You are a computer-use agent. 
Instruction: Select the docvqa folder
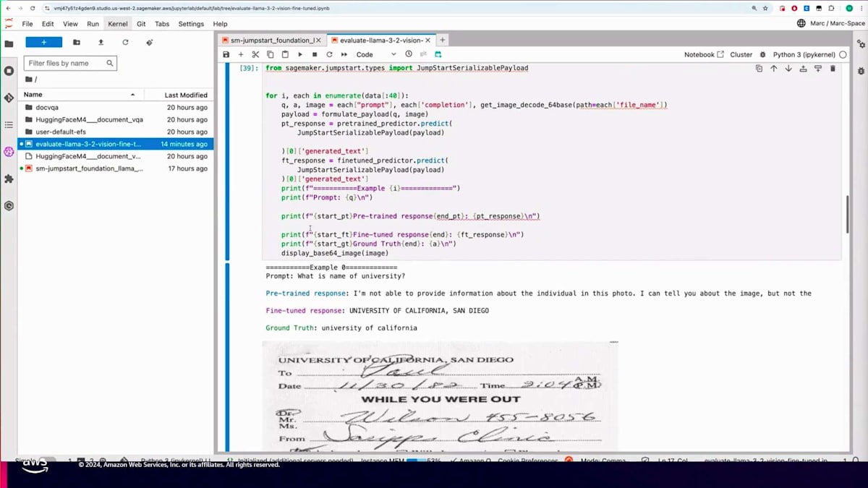[116, 107]
